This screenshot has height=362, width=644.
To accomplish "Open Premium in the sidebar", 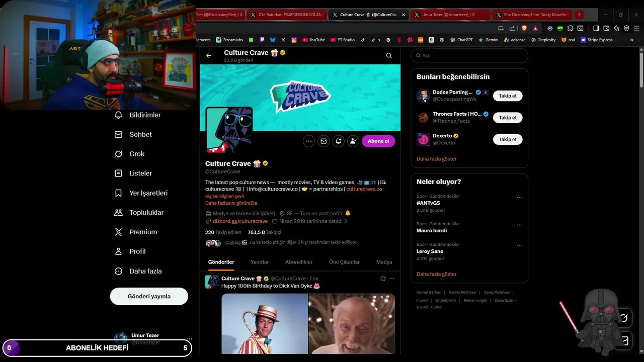I will point(136,232).
